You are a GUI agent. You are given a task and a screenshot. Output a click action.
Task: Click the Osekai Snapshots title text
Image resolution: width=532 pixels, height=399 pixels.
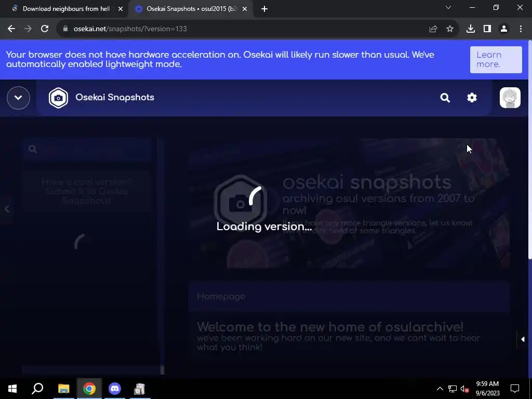[115, 97]
